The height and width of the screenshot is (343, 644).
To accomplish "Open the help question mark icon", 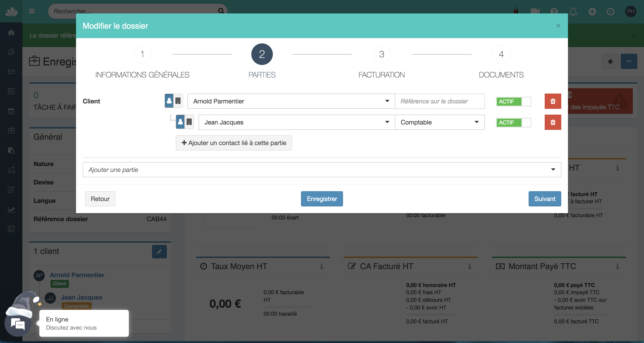I will point(554,11).
